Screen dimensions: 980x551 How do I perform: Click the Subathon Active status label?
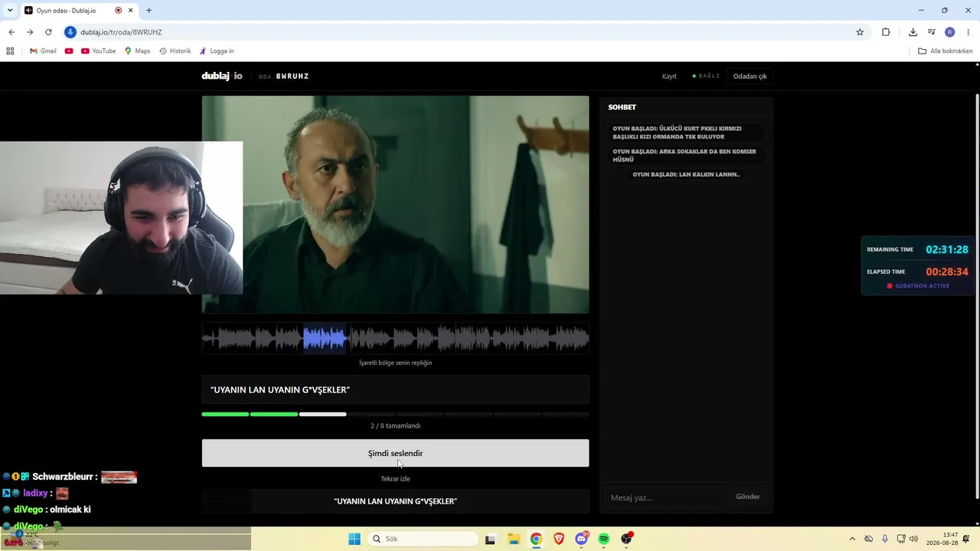(918, 285)
